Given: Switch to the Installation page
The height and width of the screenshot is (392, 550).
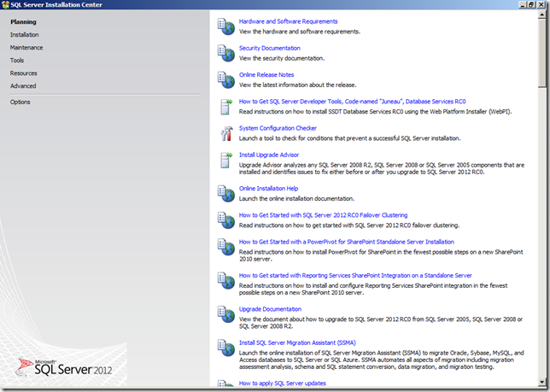Looking at the screenshot, I should click(x=24, y=35).
